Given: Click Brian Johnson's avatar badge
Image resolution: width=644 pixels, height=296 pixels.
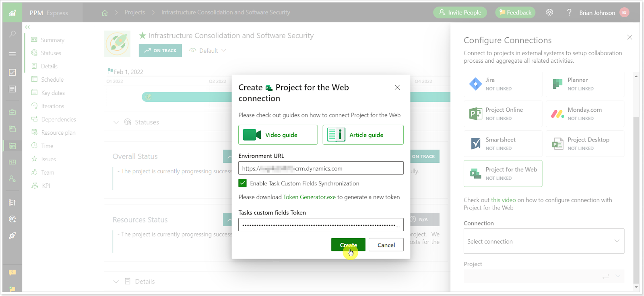Looking at the screenshot, I should click(x=624, y=12).
